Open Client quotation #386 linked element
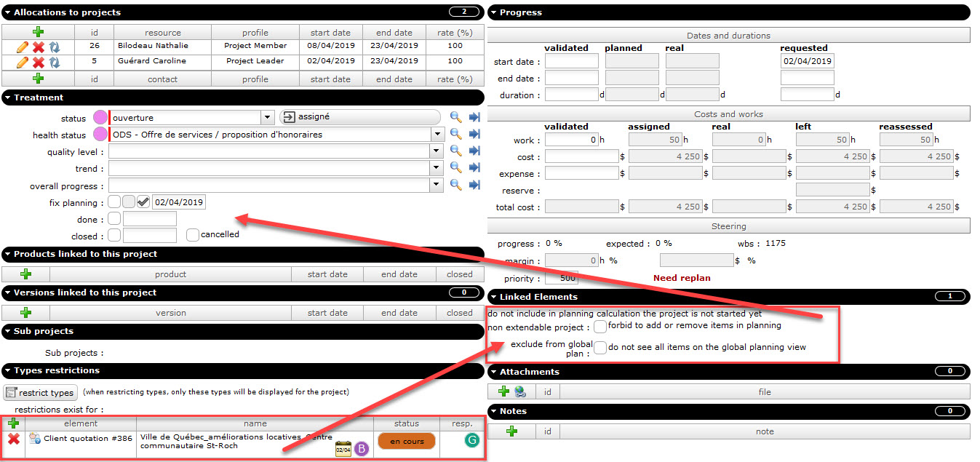The height and width of the screenshot is (462, 980). pos(88,439)
